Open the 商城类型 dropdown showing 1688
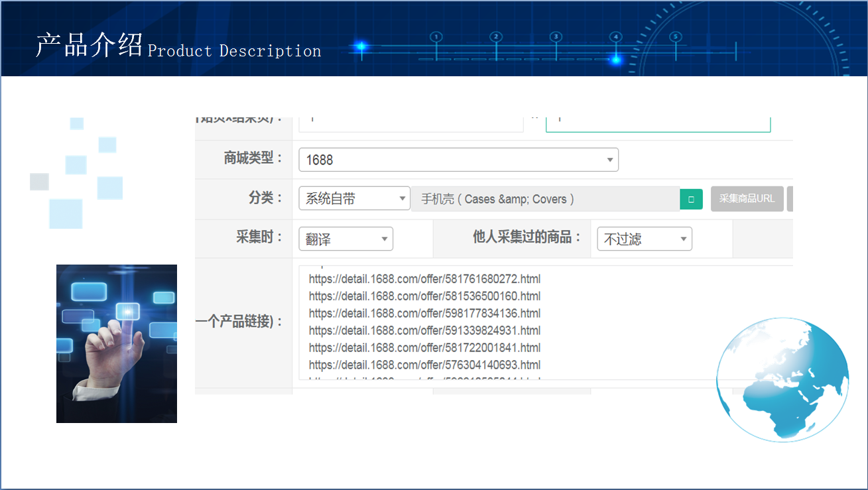This screenshot has width=868, height=490. (458, 159)
